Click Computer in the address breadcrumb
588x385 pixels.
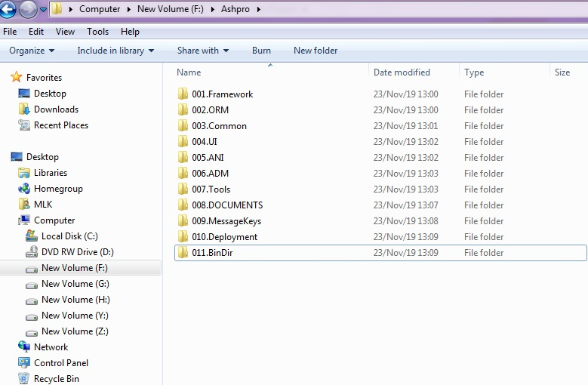pyautogui.click(x=100, y=9)
